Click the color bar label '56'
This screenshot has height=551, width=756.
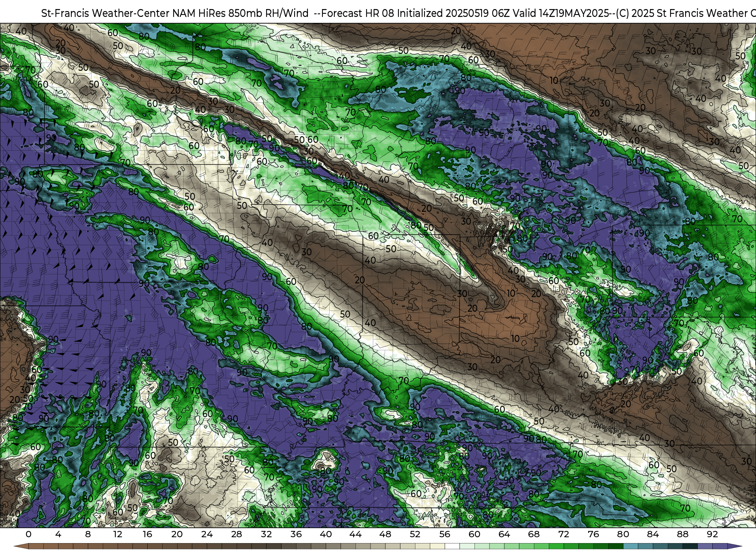445,534
